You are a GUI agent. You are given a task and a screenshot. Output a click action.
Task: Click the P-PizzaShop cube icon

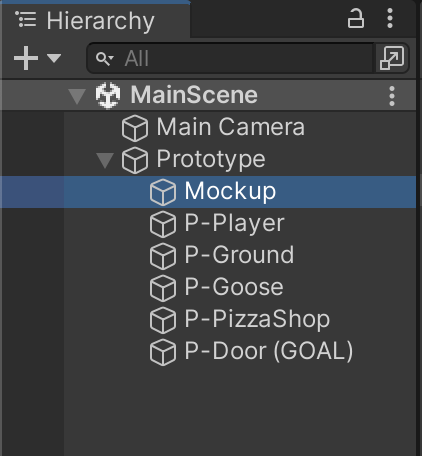click(163, 320)
